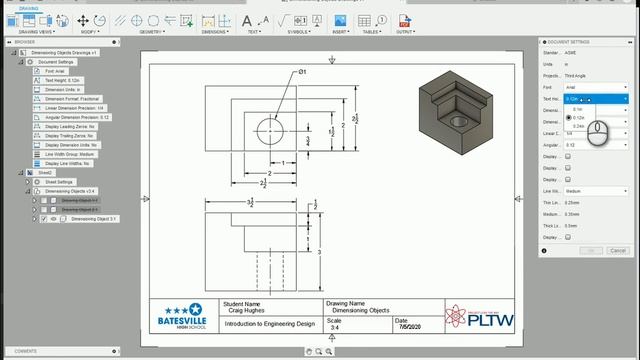Viewport: 640px width, 360px height.
Task: Collapse the Sheet2 tree node
Action: tap(21, 173)
